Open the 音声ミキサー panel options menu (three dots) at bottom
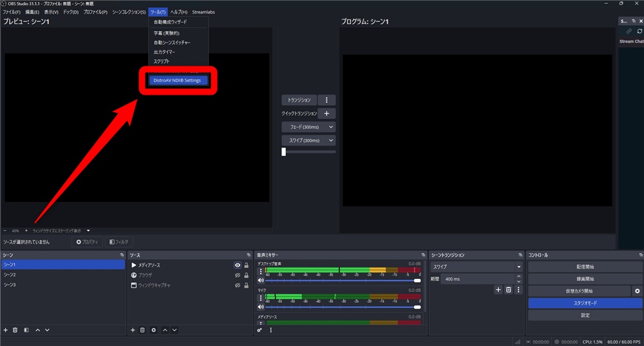Viewport: 644px width, 346px height. tap(270, 330)
